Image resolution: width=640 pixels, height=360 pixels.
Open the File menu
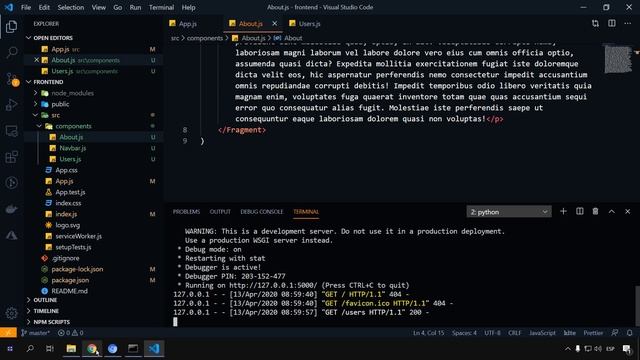click(x=26, y=7)
